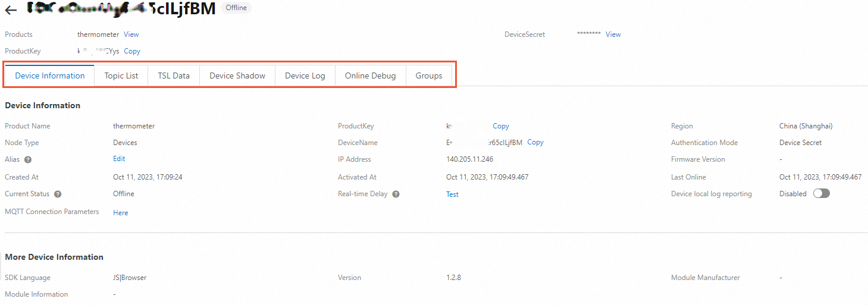Select the Device Shadow tab
This screenshot has width=868, height=305.
(237, 76)
